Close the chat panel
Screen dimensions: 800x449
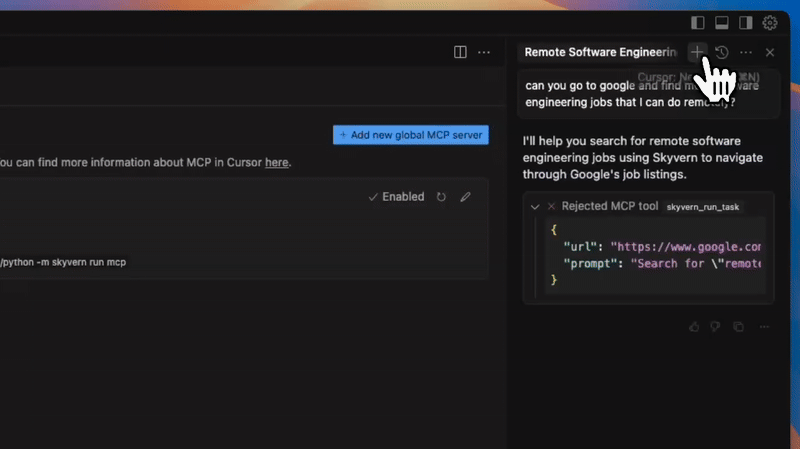(770, 52)
